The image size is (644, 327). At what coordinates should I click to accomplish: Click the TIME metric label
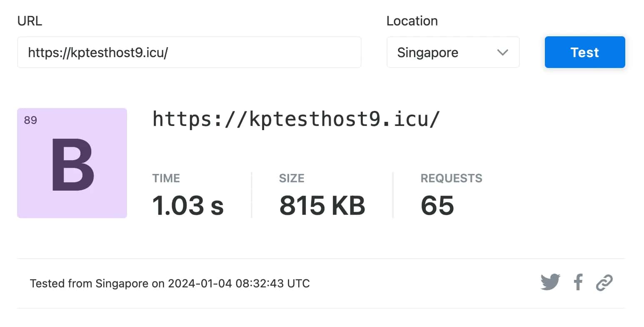coord(166,179)
